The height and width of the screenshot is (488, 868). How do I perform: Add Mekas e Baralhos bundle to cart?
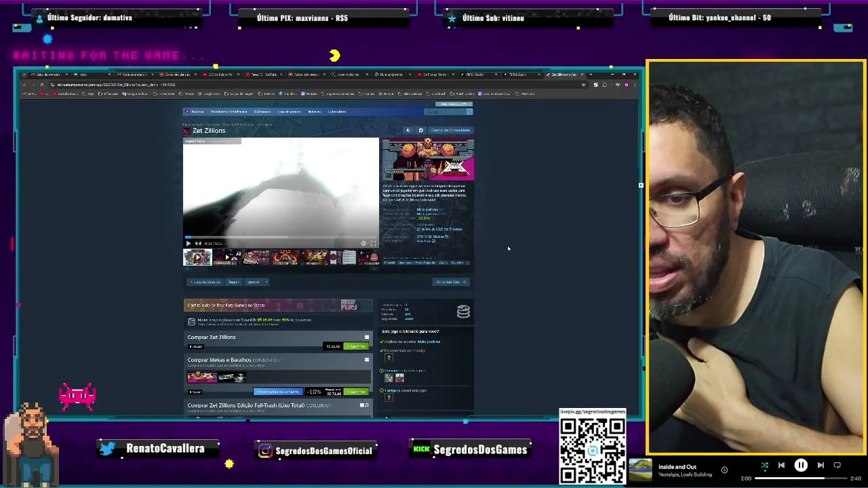[356, 392]
